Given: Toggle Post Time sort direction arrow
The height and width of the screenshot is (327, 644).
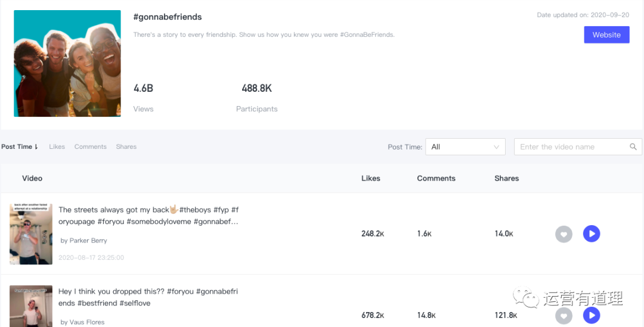Looking at the screenshot, I should pos(36,147).
